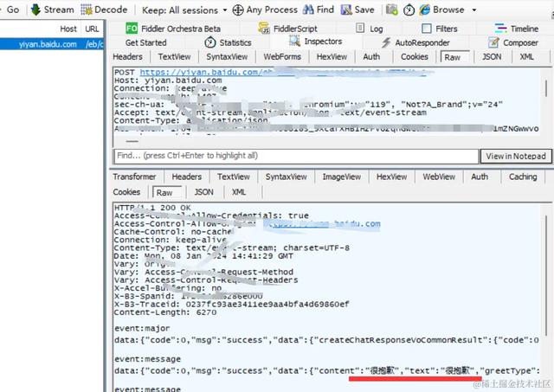Click the View in Notepad button

(x=516, y=156)
